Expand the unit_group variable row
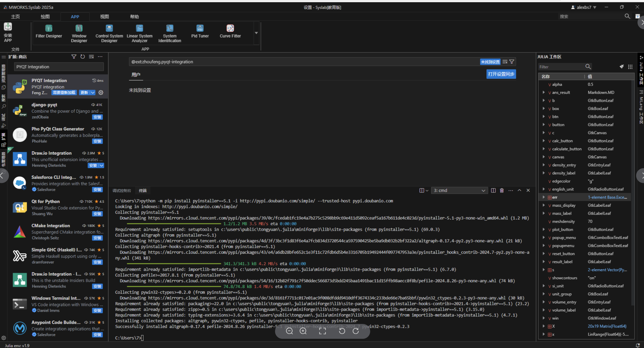The width and height of the screenshot is (644, 348). point(543,294)
